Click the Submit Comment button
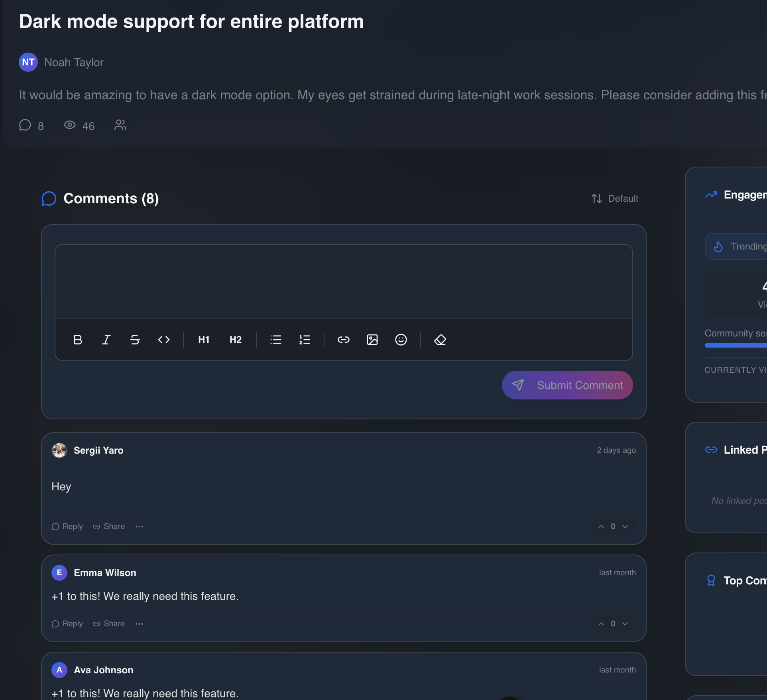The width and height of the screenshot is (767, 700). click(x=567, y=385)
